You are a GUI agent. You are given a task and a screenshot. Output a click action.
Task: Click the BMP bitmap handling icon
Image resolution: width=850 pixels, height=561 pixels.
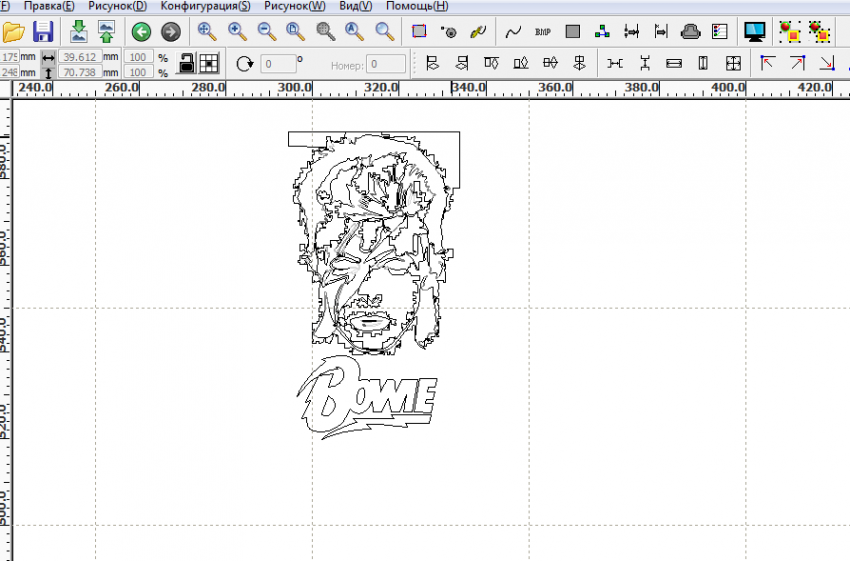pyautogui.click(x=543, y=32)
